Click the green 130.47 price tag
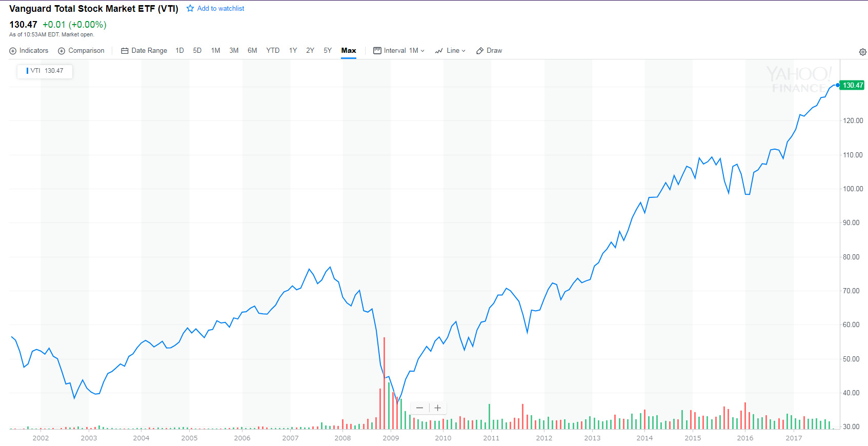The width and height of the screenshot is (868, 446). coord(853,85)
